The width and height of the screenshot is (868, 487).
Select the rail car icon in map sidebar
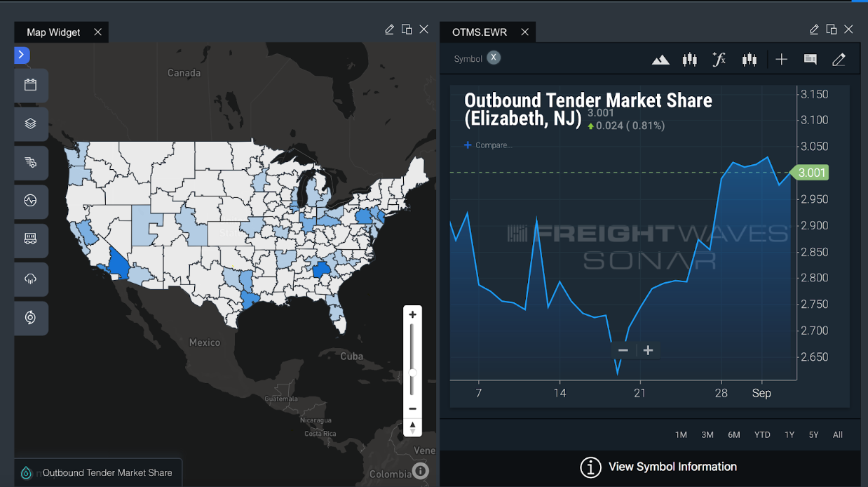[31, 240]
